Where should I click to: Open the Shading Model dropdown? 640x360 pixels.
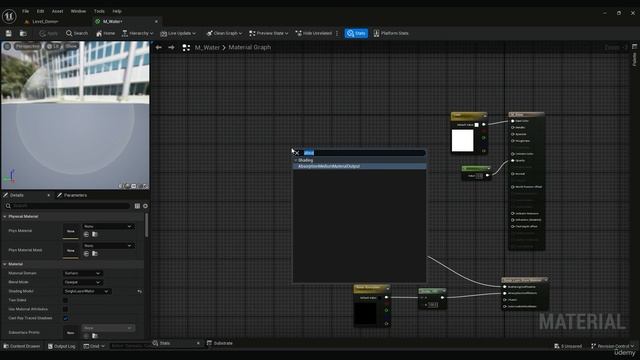87,291
